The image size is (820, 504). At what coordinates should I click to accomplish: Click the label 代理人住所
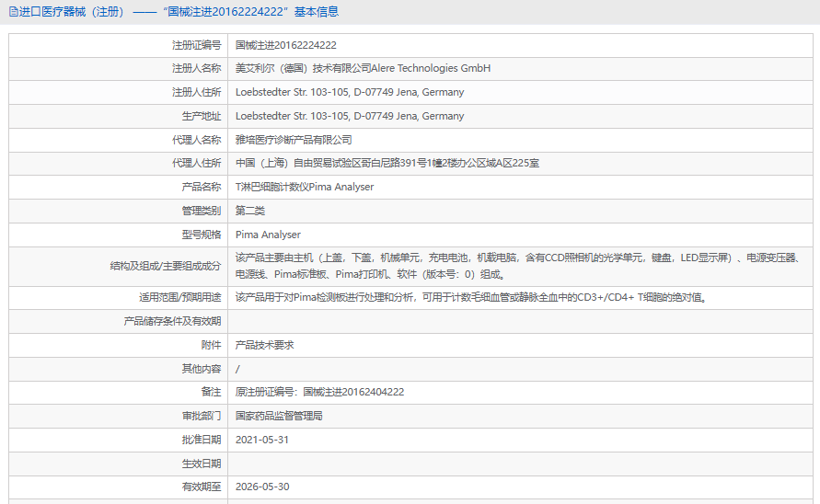click(197, 163)
